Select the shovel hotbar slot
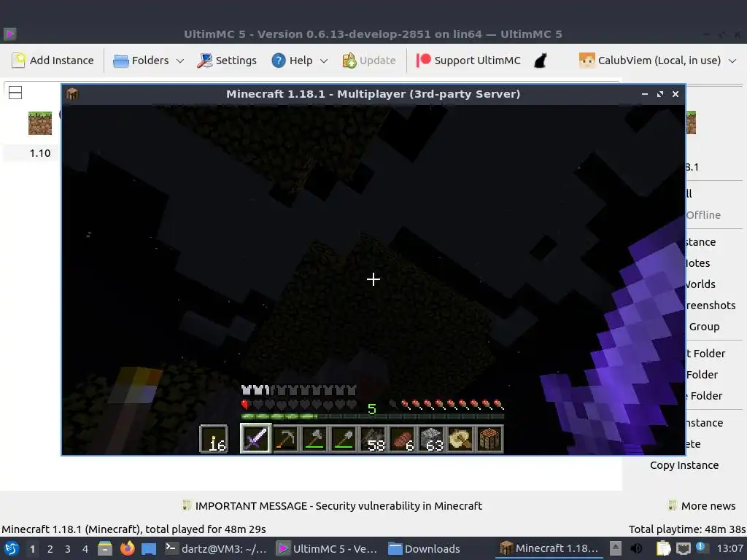The height and width of the screenshot is (560, 747). [x=344, y=438]
